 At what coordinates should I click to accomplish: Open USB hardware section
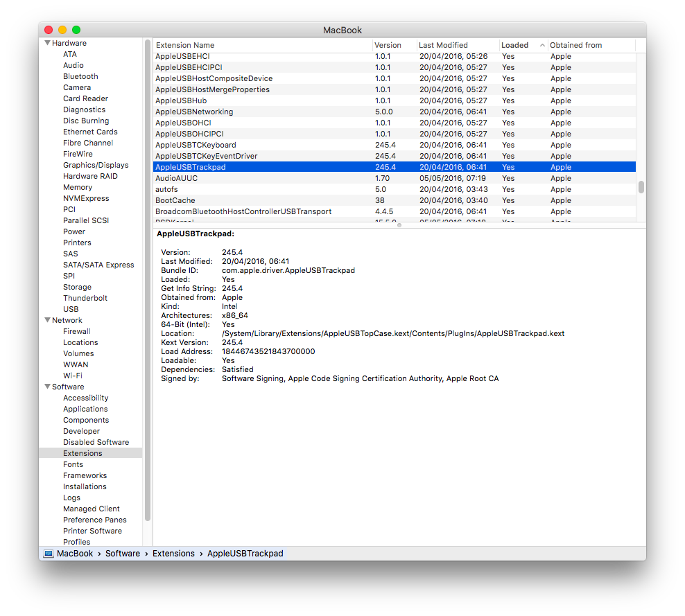coord(71,309)
